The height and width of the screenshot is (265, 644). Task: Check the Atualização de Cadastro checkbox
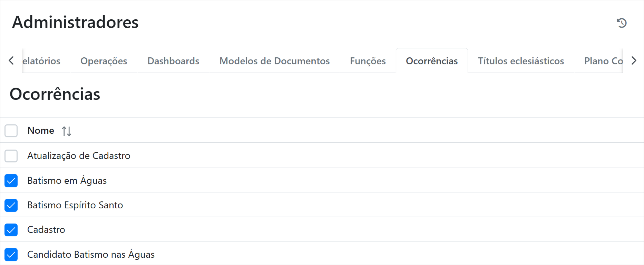click(x=11, y=156)
